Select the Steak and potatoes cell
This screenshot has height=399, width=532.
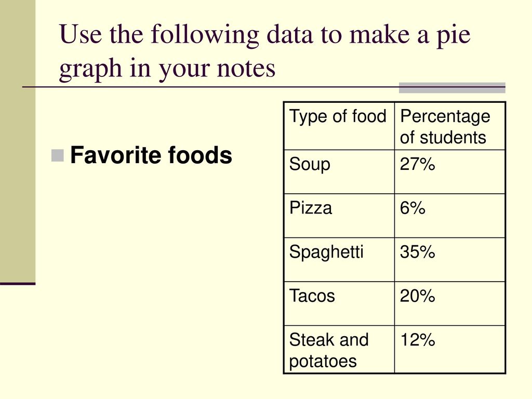(x=339, y=350)
